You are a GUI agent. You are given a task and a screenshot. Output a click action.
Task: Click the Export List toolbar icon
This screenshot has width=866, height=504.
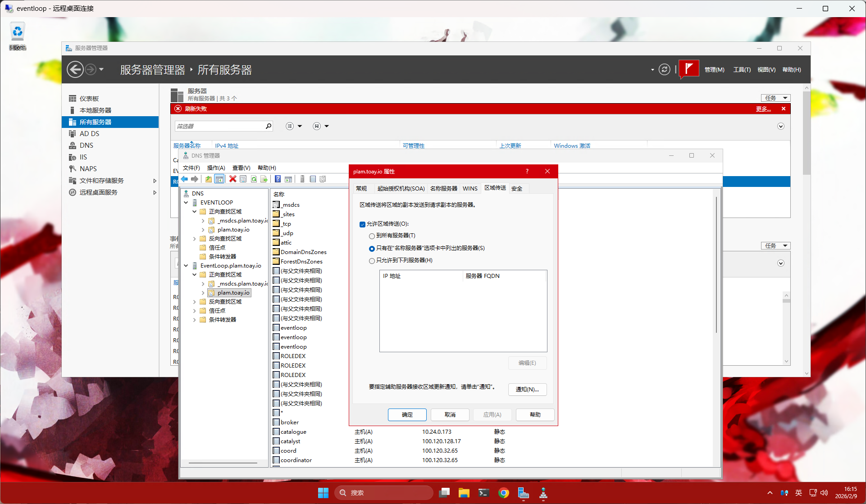coord(264,179)
